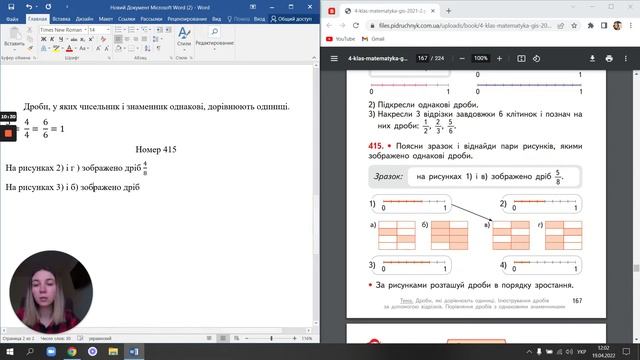Zoom out of the PDF with minus button
The width and height of the screenshot is (640, 360).
coord(462,58)
